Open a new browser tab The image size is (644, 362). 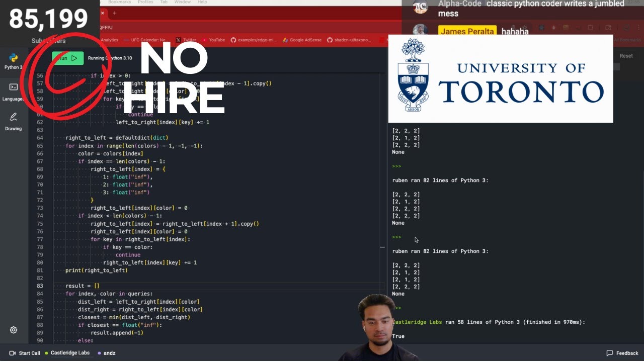pos(114,13)
